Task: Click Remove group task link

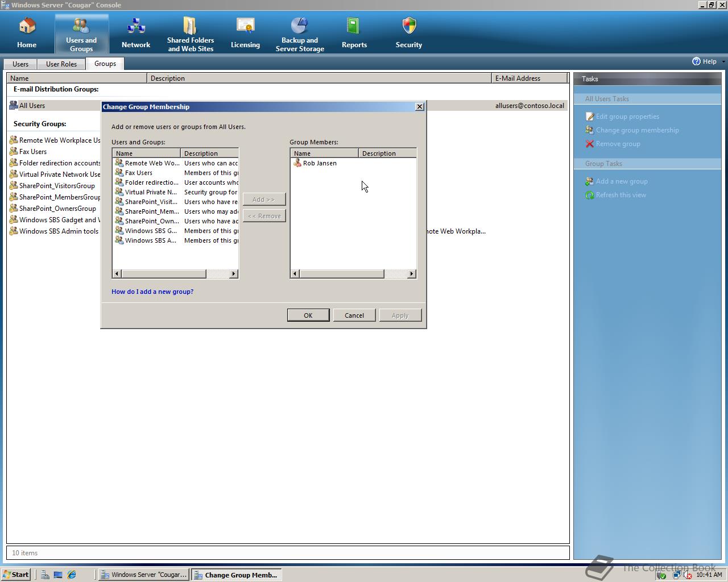Action: click(618, 144)
